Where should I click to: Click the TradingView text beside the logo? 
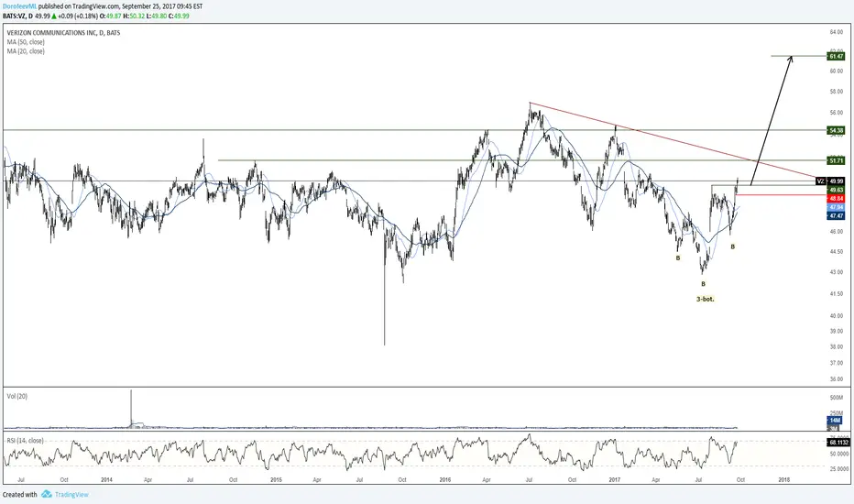pos(71,495)
